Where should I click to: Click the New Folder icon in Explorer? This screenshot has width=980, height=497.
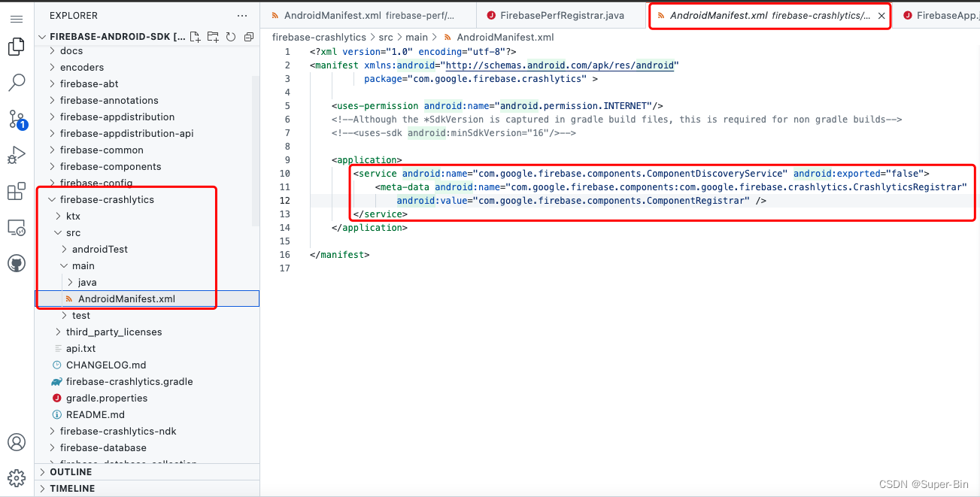click(x=213, y=36)
